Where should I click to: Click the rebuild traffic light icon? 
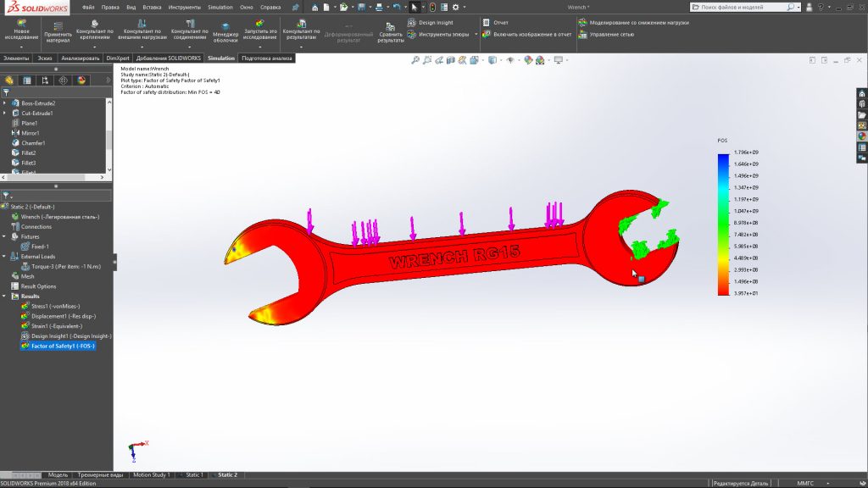point(432,7)
